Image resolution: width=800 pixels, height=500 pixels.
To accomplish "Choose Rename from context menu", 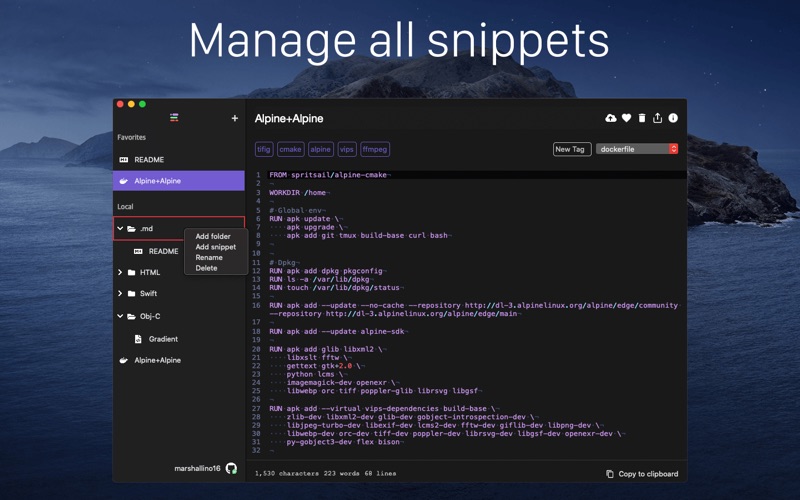I will (209, 258).
